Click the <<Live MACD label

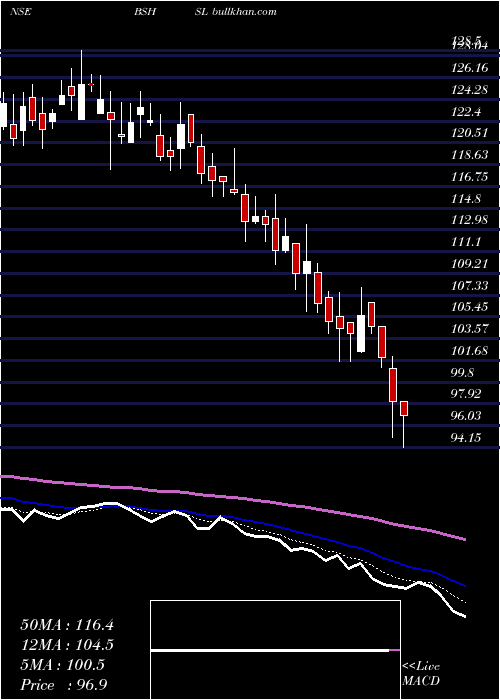tap(421, 674)
